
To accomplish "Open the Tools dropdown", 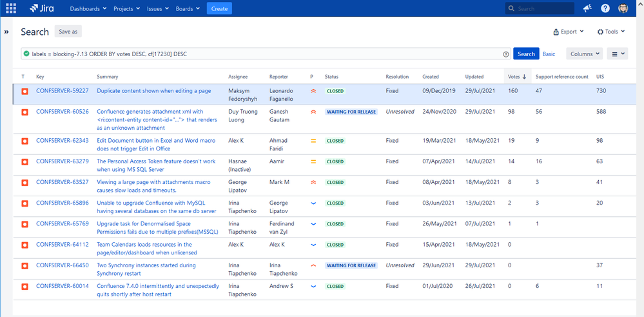I will pos(611,32).
